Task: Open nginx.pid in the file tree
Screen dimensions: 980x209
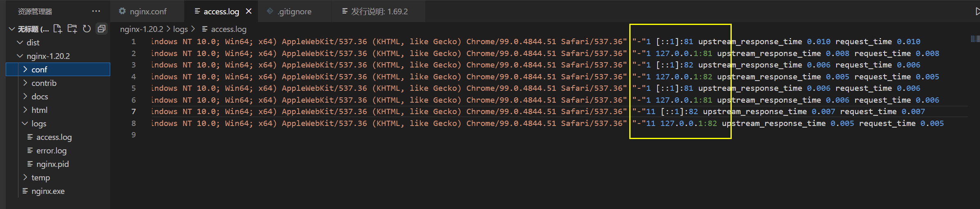Action: point(52,164)
